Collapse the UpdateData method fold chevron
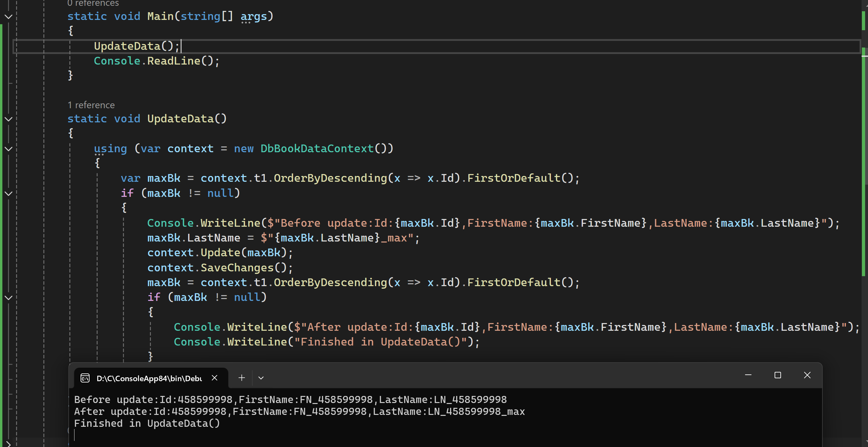Screen dimensions: 868x447 coord(8,119)
